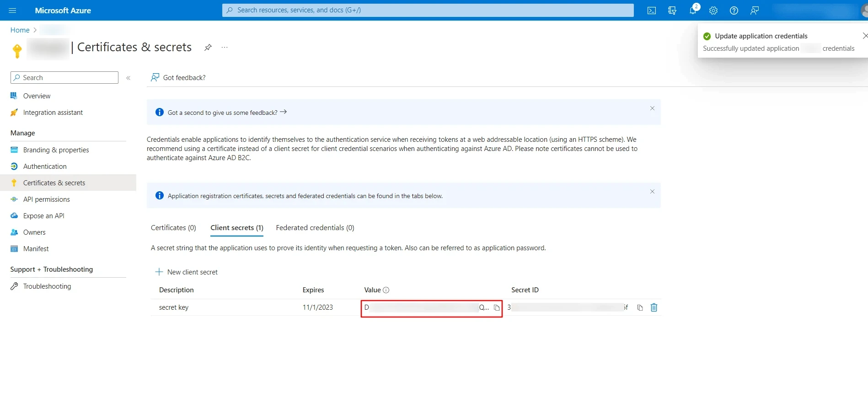This screenshot has width=868, height=398.
Task: Select the Client secrets (1) tab
Action: click(237, 228)
